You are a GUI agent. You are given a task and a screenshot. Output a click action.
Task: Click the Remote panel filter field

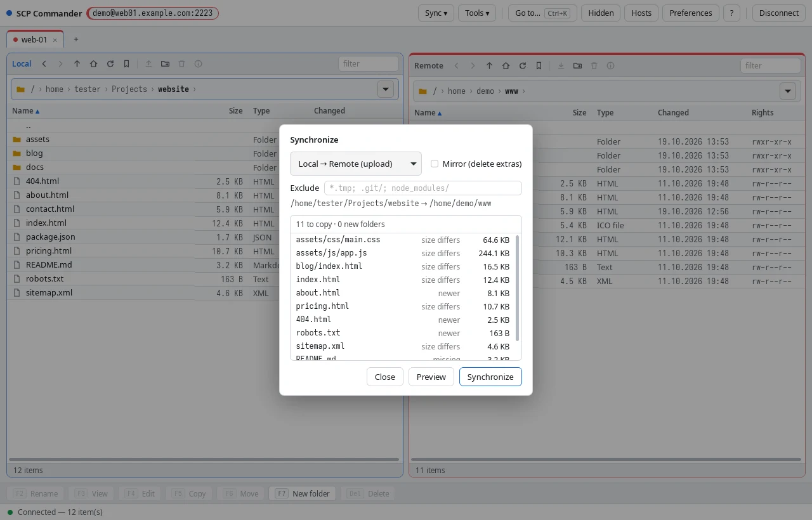click(771, 65)
